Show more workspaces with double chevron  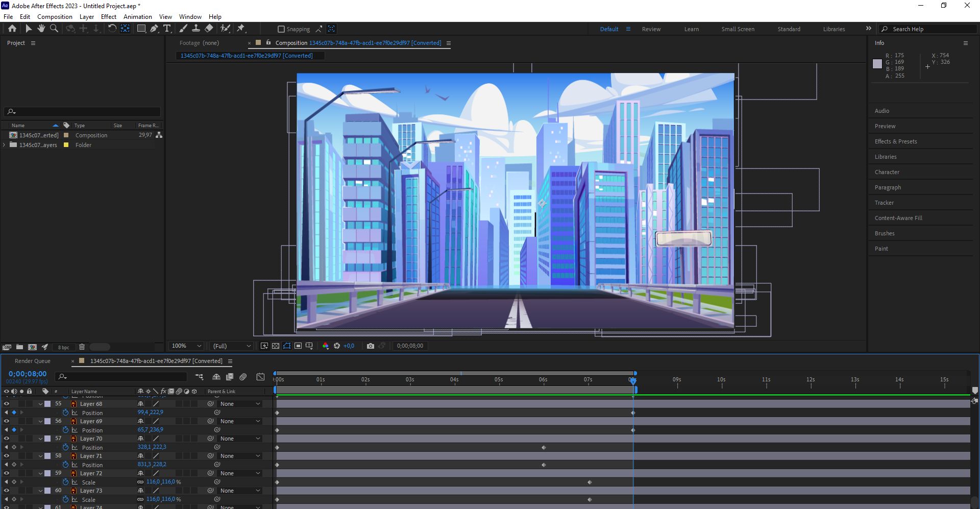coord(869,29)
